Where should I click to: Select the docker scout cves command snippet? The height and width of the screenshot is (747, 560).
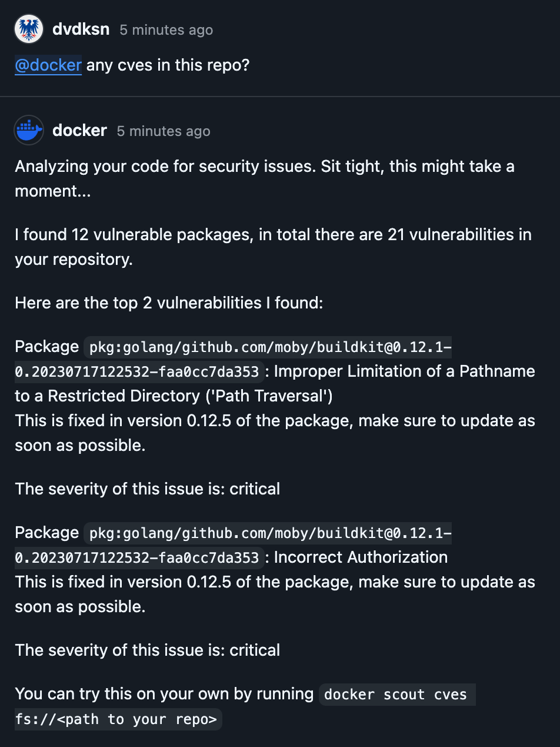[397, 694]
